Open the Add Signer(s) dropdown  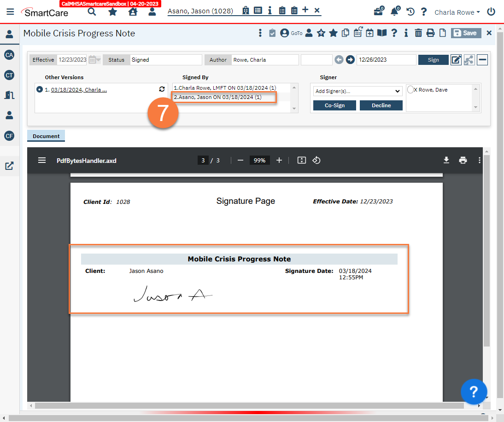[x=357, y=91]
